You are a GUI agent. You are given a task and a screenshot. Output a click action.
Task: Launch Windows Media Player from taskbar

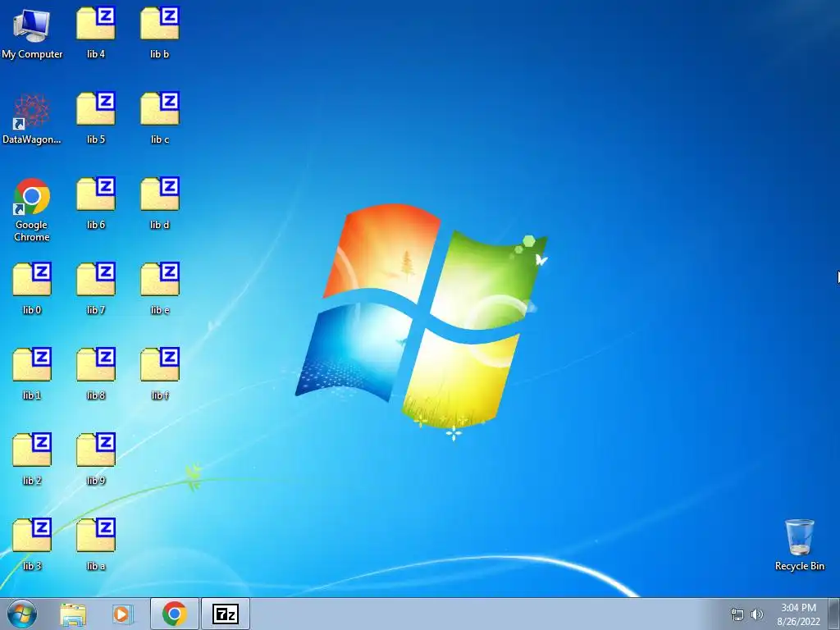coord(122,614)
